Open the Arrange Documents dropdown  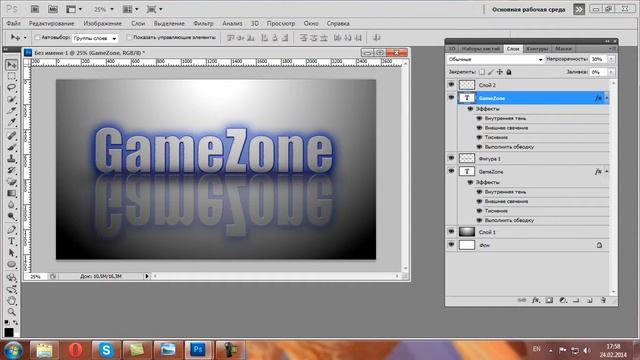coord(131,9)
